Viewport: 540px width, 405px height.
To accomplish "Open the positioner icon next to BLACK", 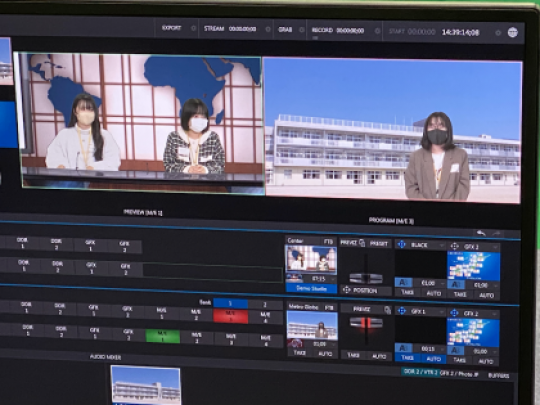I will (x=402, y=245).
